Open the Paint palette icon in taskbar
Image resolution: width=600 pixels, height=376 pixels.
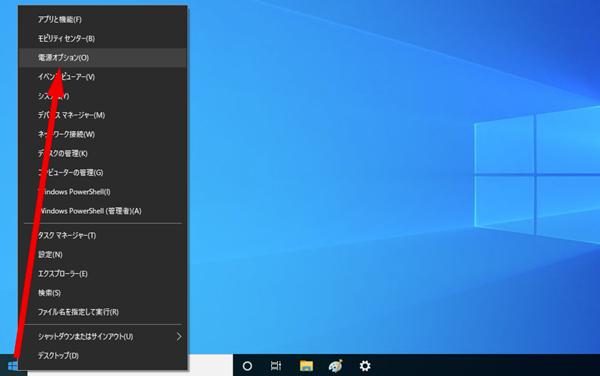(x=336, y=366)
